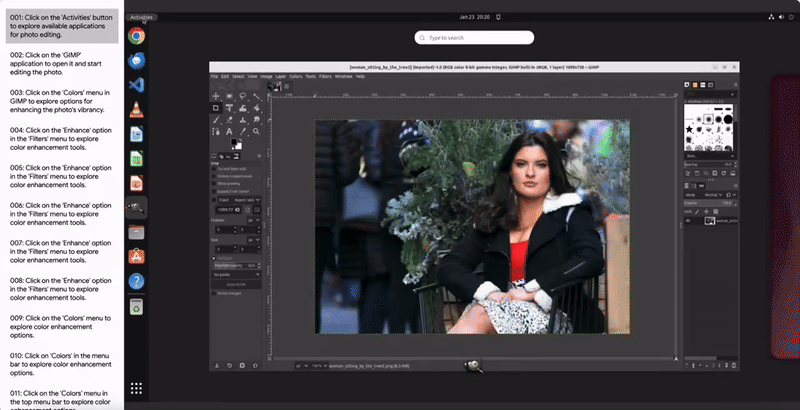This screenshot has height=410, width=800.
Task: Toggle 'Current layer only' checkbox
Action: pos(214,169)
